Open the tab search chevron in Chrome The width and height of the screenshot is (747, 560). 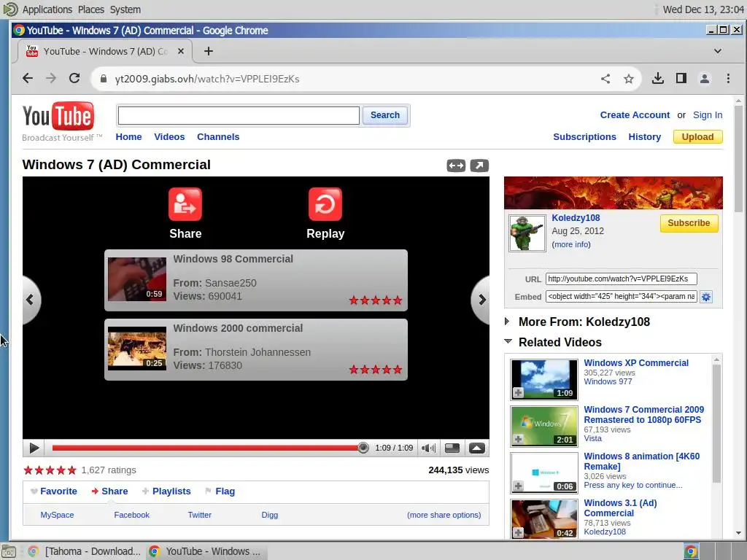pos(718,51)
